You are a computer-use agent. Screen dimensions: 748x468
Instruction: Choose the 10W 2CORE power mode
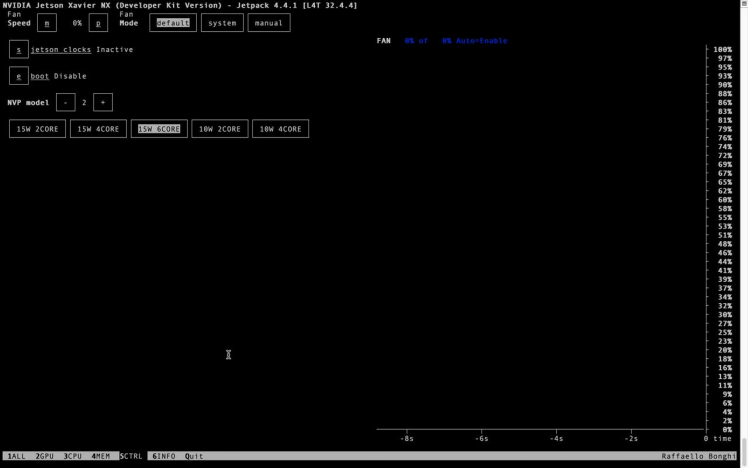219,129
